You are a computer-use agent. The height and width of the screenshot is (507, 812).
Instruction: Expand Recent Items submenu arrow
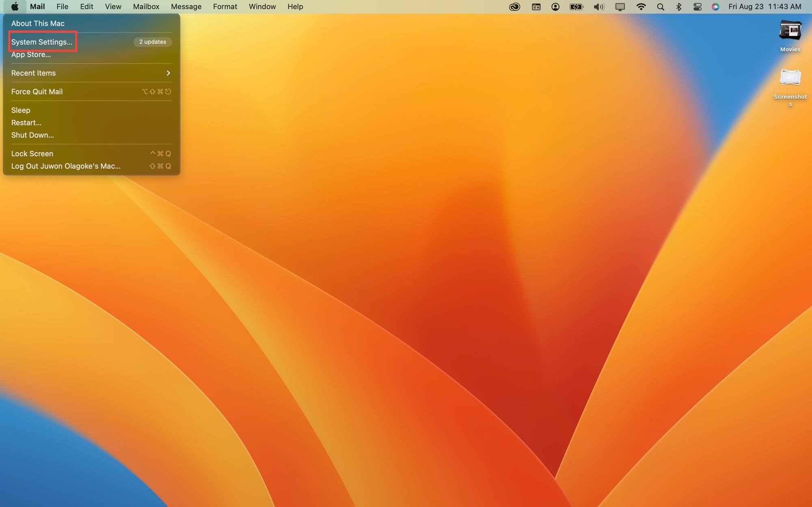coord(168,73)
